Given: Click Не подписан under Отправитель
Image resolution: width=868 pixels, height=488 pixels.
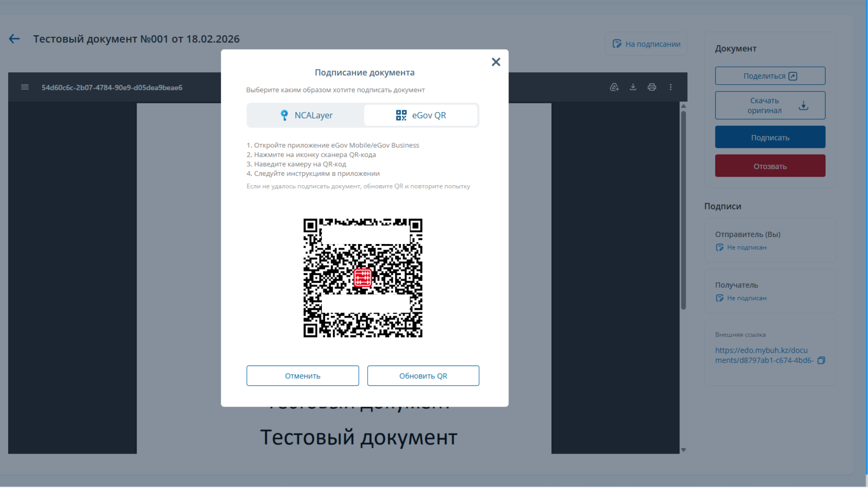Looking at the screenshot, I should pos(746,247).
